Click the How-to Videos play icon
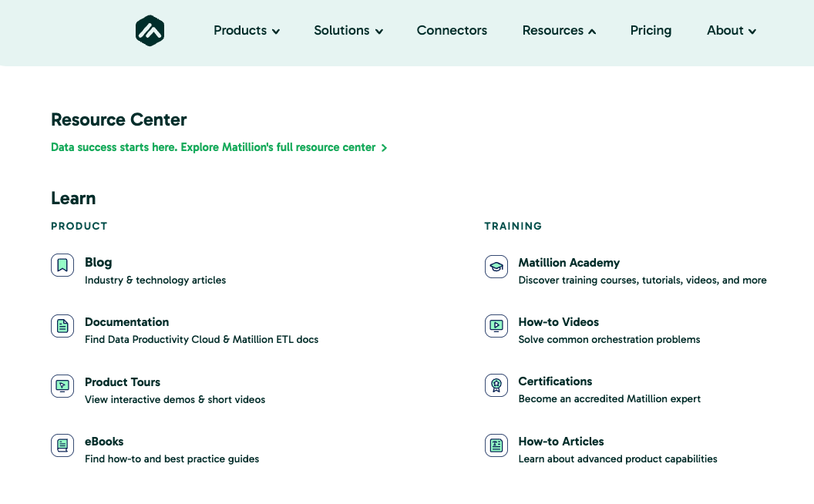The width and height of the screenshot is (814, 504). click(496, 326)
